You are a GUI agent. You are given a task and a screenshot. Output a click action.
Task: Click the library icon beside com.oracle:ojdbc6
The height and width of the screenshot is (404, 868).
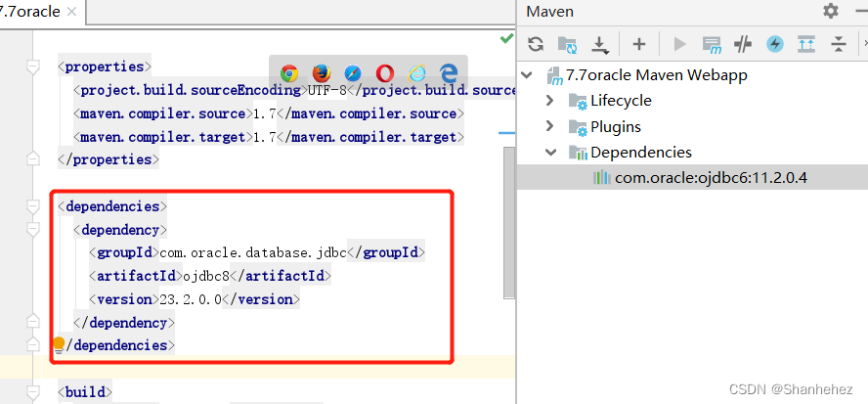click(x=602, y=178)
